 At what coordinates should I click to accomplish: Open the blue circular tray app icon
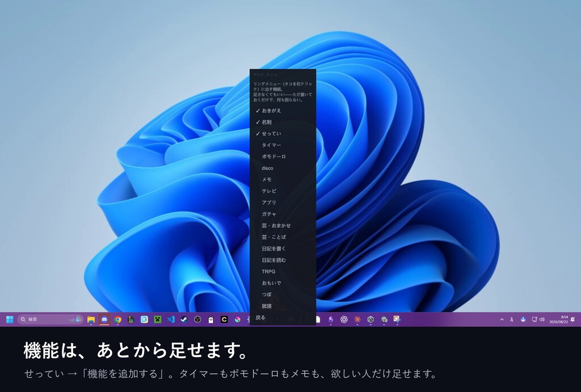pyautogui.click(x=523, y=319)
